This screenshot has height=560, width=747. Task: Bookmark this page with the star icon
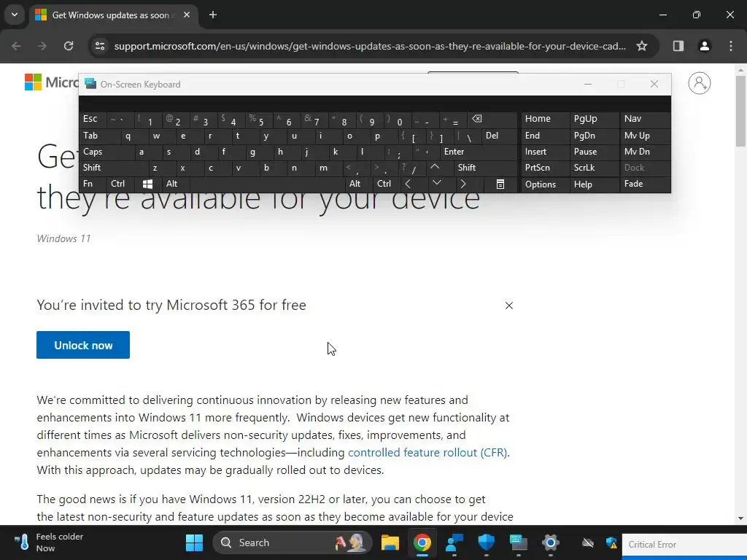(x=642, y=46)
